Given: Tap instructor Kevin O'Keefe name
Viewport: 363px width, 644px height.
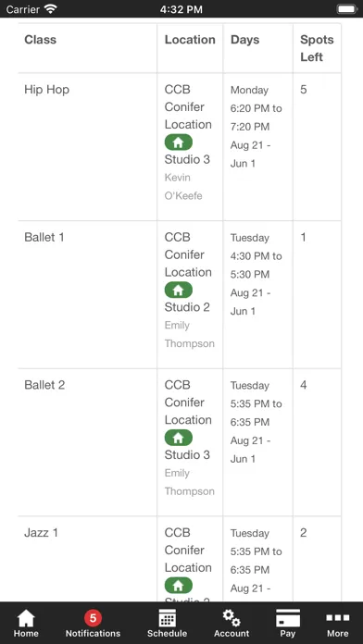Looking at the screenshot, I should coord(183,187).
